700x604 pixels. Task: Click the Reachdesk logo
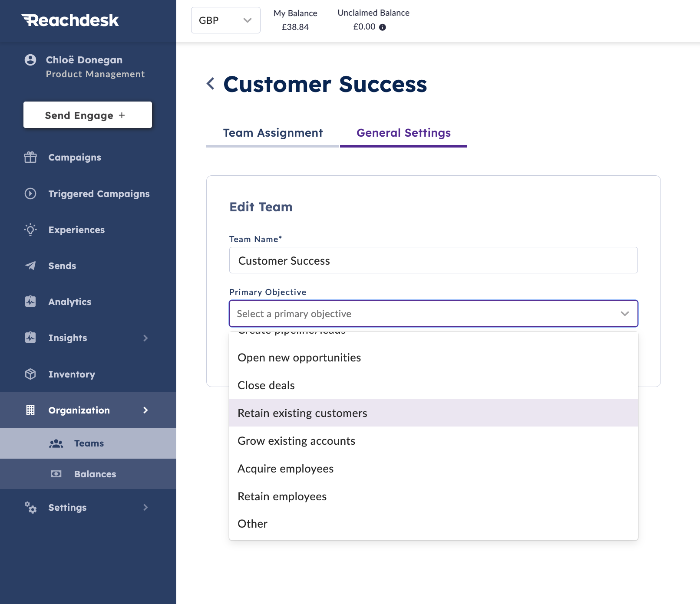[x=70, y=20]
